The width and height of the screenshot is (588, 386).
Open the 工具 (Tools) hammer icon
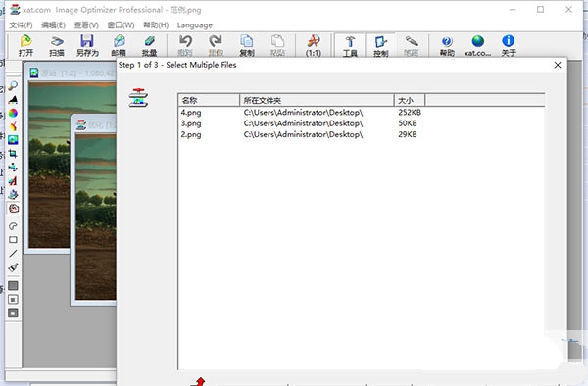[x=350, y=45]
